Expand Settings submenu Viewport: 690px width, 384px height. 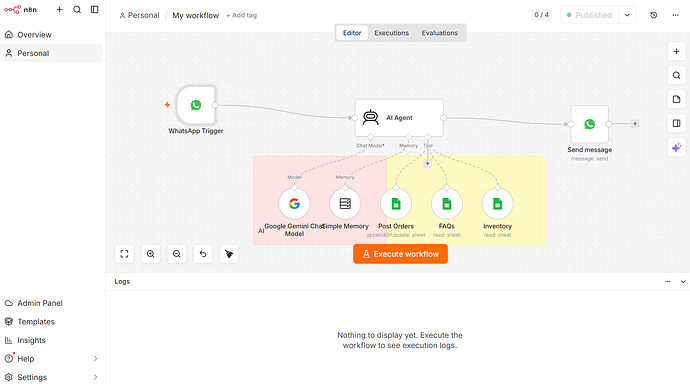click(51, 377)
